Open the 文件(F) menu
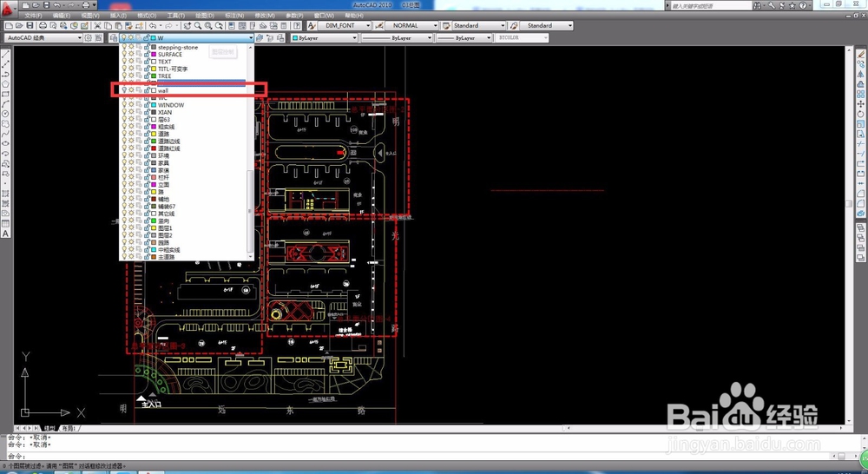This screenshot has height=474, width=868. (33, 16)
